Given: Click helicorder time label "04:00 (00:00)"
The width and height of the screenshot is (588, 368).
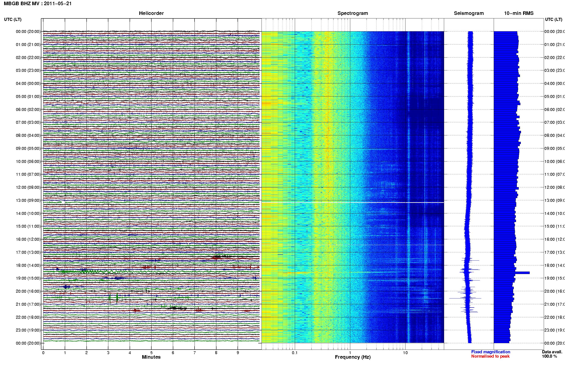Looking at the screenshot, I should pos(28,83).
